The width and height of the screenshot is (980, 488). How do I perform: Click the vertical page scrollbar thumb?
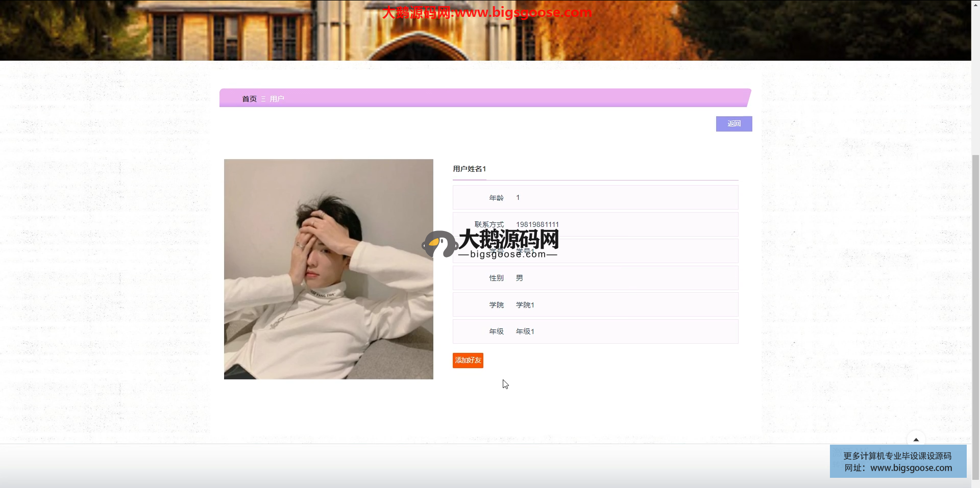(975, 316)
